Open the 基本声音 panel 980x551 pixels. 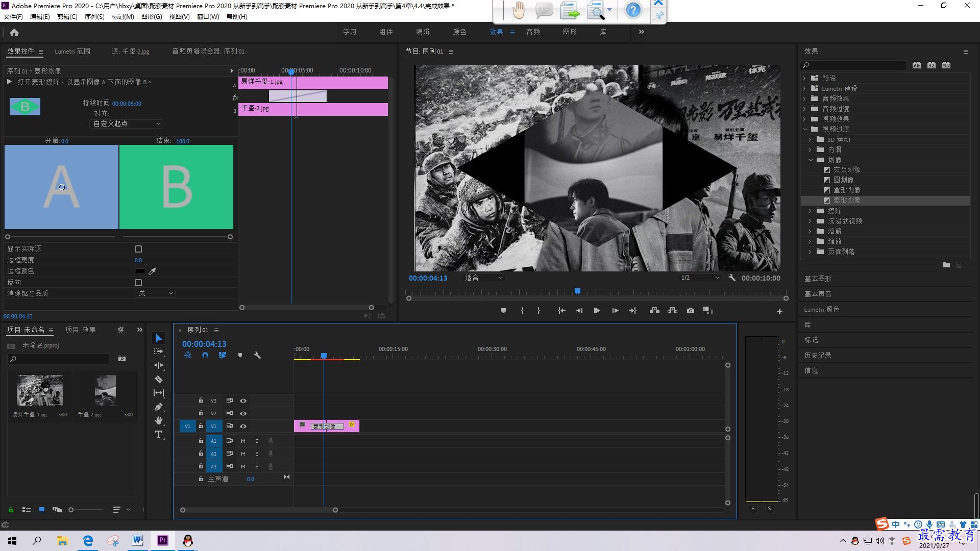[818, 294]
